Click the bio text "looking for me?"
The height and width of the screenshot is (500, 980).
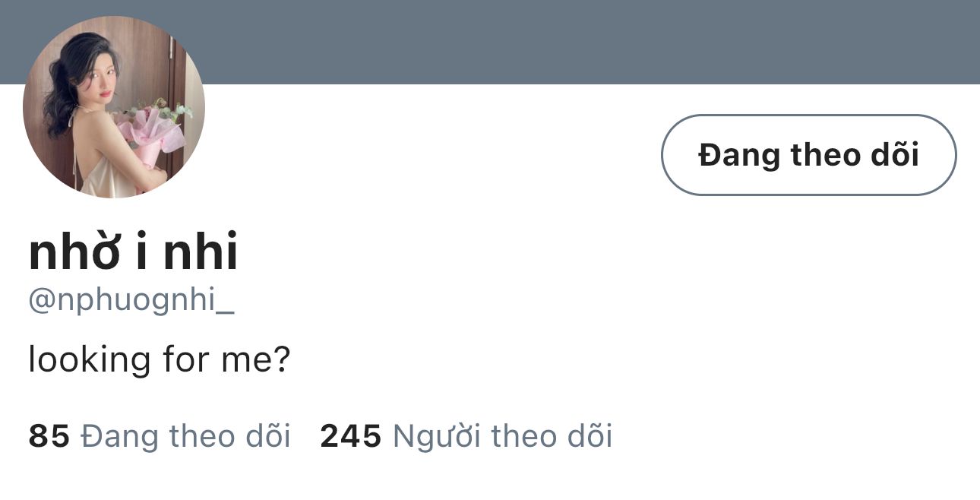pyautogui.click(x=159, y=359)
